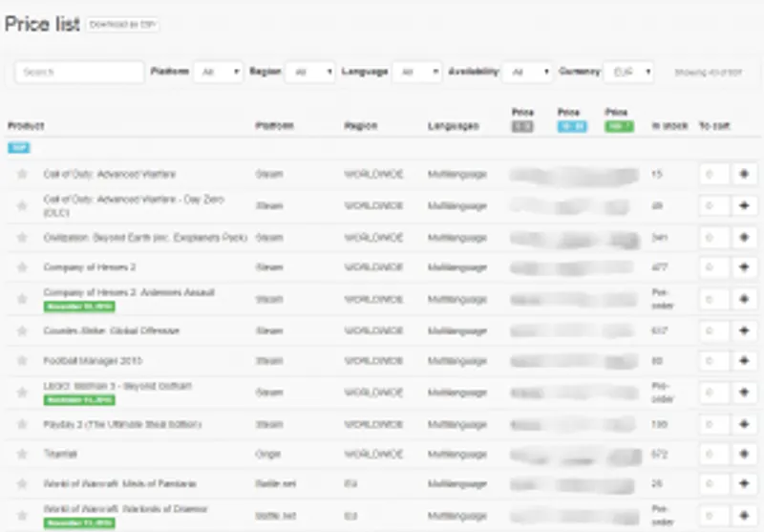Open the Titanfall product name
Screen dimensions: 764x532
[60, 454]
